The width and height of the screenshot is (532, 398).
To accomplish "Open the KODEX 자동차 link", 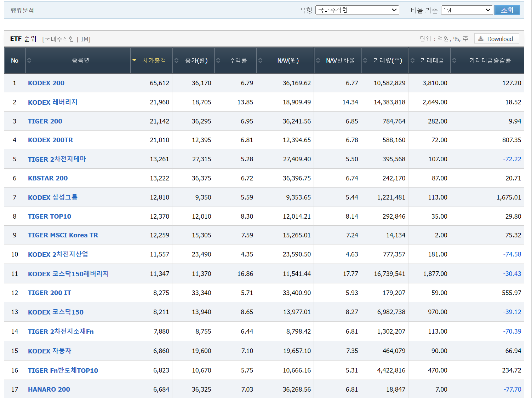I will coord(50,351).
